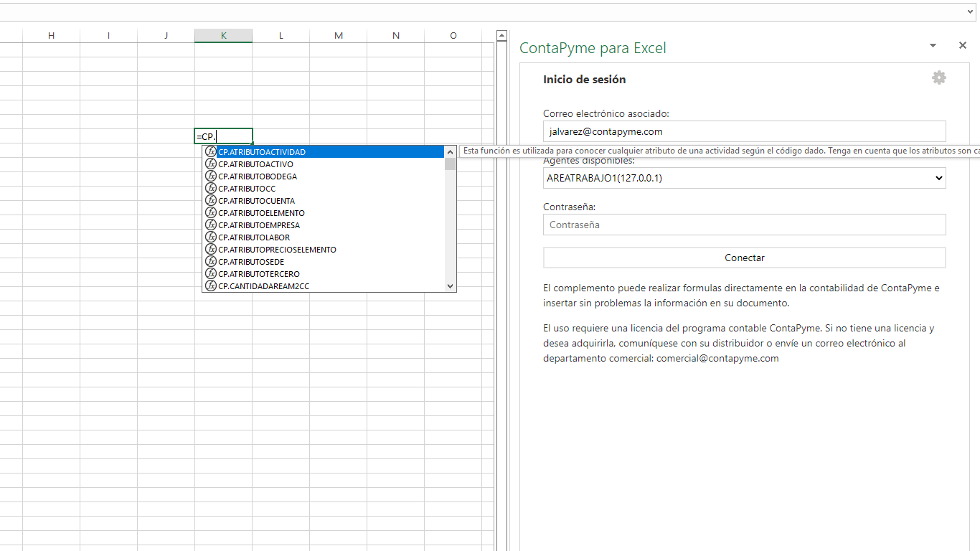
Task: Click the function icon beside CP.ATRIBUTOACTIVO
Action: pos(211,164)
